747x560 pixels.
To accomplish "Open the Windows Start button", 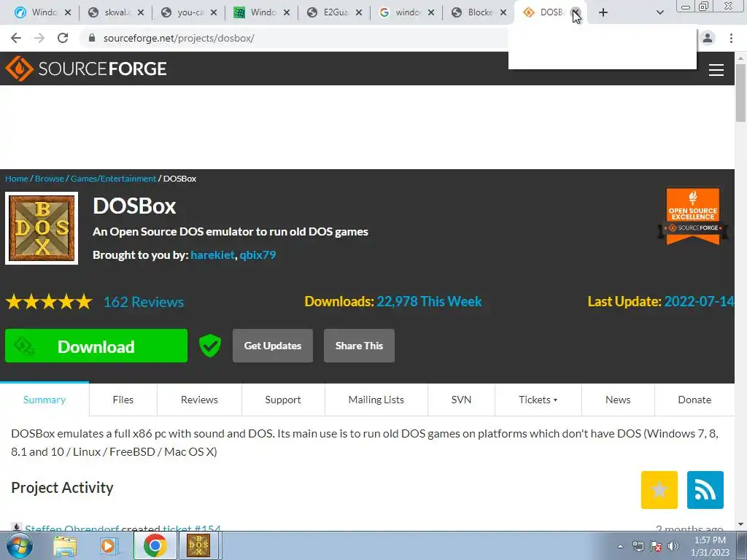I will 18,545.
